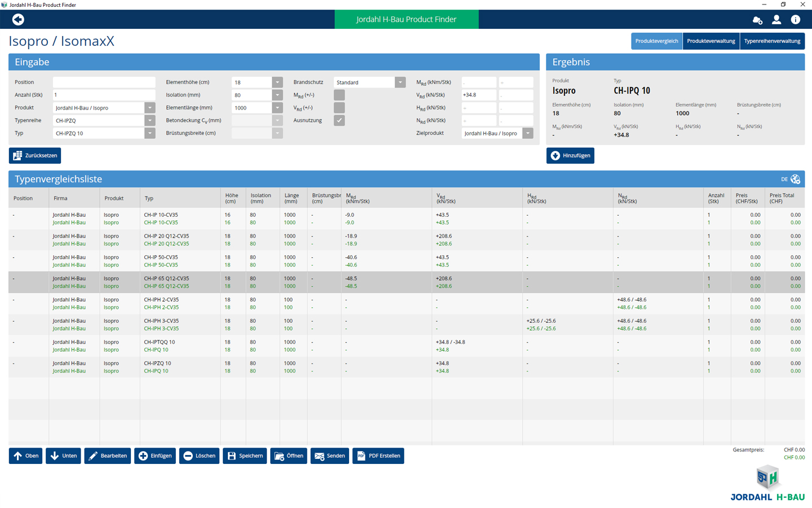812x508 pixels.
Task: Click the +48.6 / -48.6 value of CH-IPH 2-CV35
Action: tap(632, 300)
